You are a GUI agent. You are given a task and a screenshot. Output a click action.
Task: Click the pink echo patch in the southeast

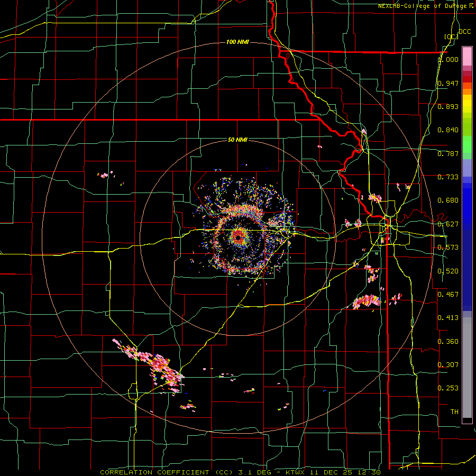tap(367, 302)
